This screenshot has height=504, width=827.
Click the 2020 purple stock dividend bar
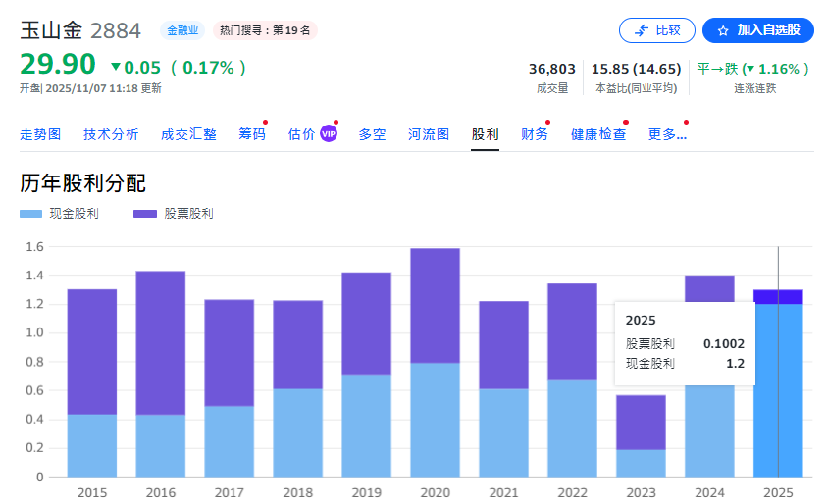click(436, 305)
